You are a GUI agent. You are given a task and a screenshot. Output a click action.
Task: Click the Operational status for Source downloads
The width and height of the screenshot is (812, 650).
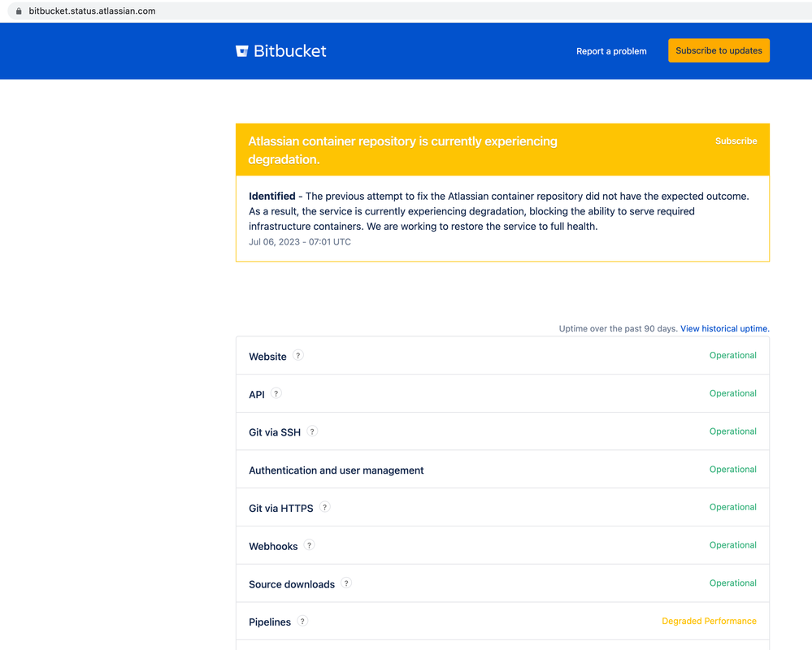pyautogui.click(x=733, y=583)
